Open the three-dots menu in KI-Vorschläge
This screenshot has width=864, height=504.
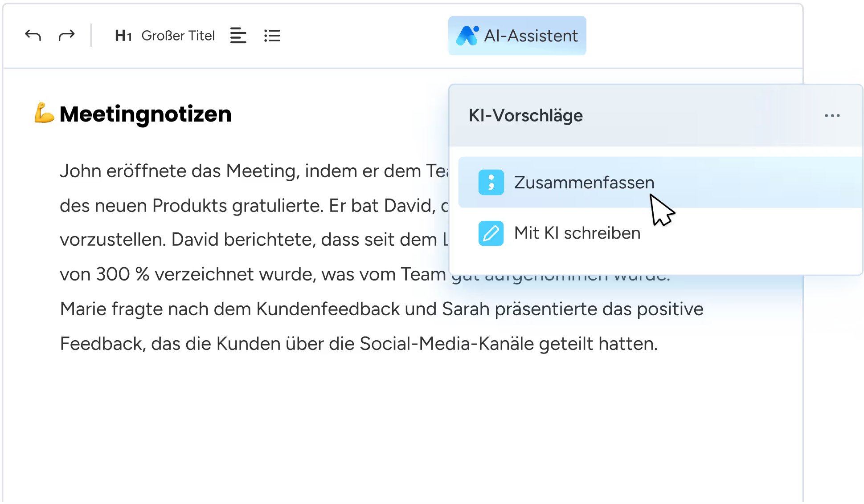(832, 116)
